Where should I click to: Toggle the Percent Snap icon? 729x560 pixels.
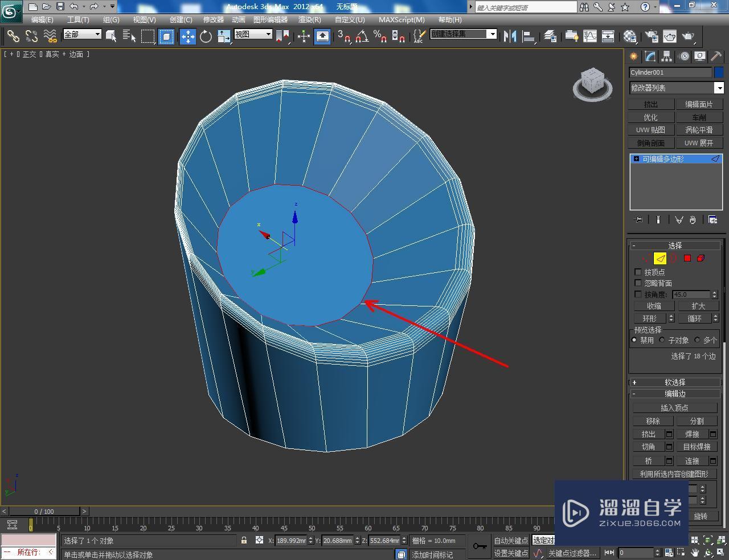(x=380, y=36)
